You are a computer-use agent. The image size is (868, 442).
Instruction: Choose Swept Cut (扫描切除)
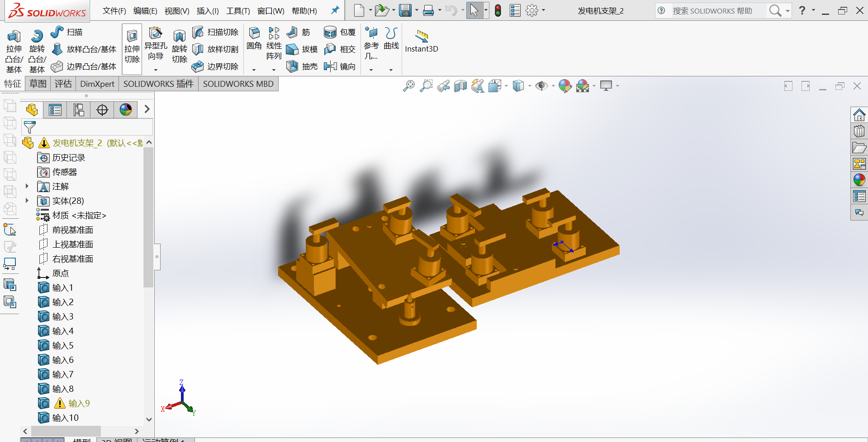tap(215, 32)
